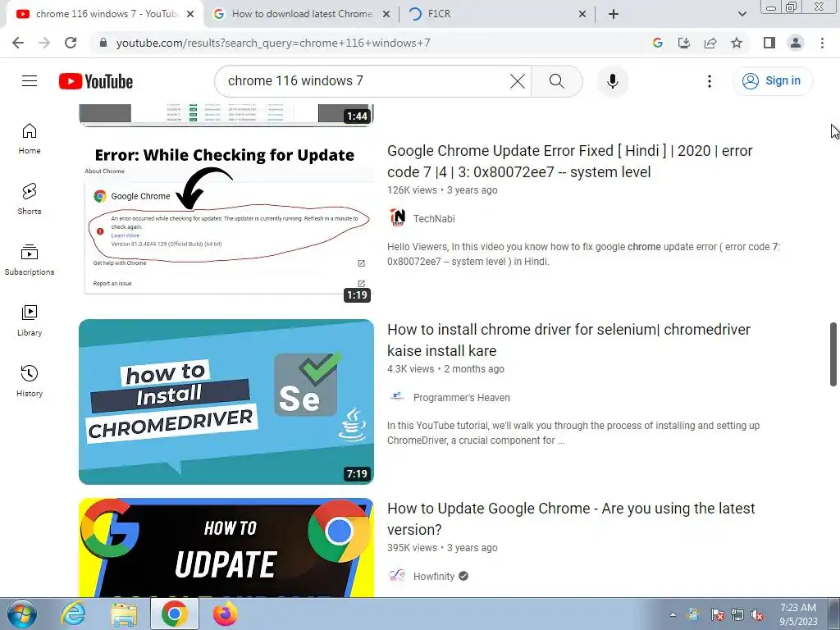Go to Home in sidebar
840x630 pixels.
click(30, 139)
